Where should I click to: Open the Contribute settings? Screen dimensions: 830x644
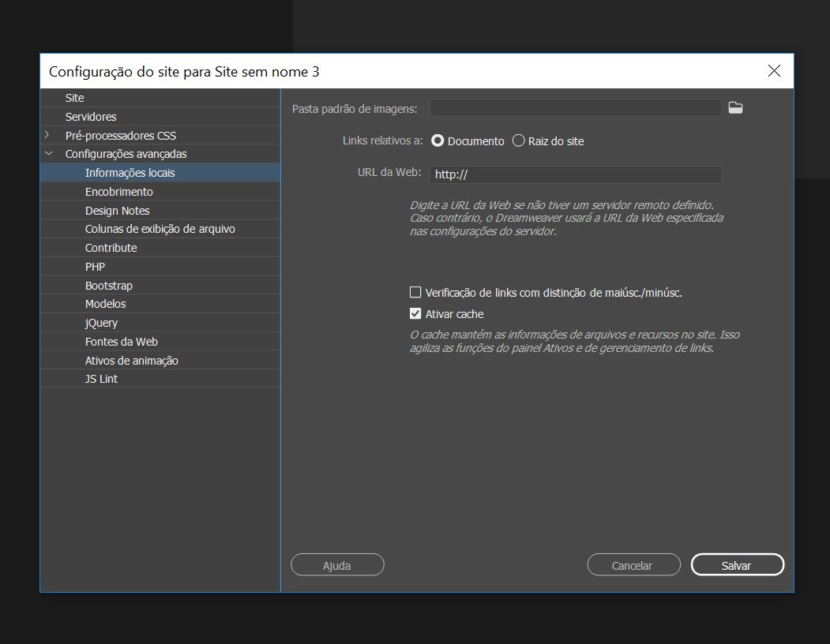[x=160, y=248]
